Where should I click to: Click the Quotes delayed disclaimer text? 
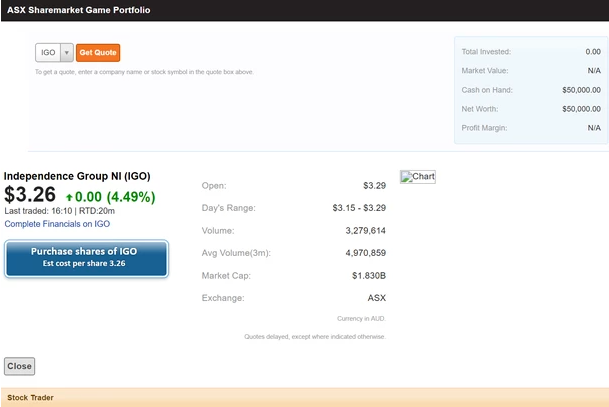(315, 337)
